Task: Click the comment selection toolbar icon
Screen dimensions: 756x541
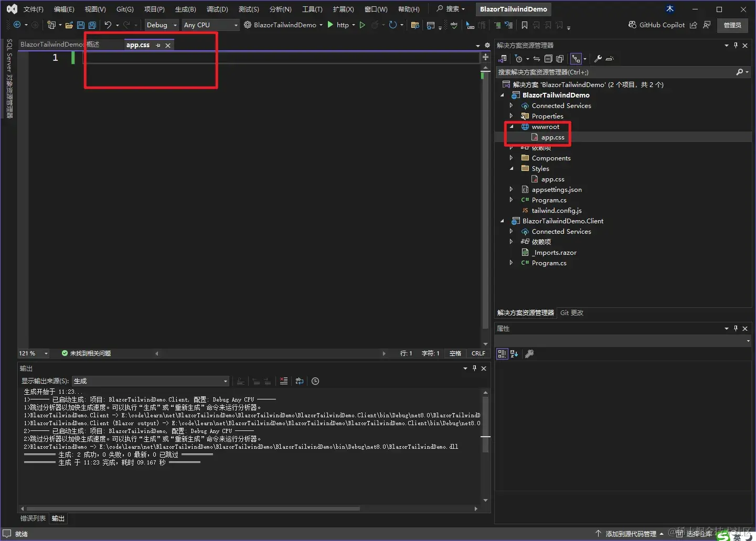Action: [x=497, y=25]
